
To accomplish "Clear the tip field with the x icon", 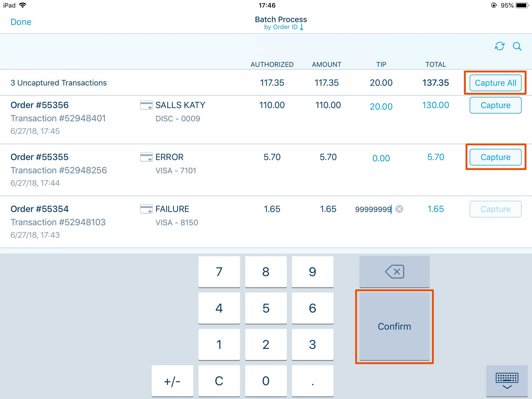I will pyautogui.click(x=399, y=209).
